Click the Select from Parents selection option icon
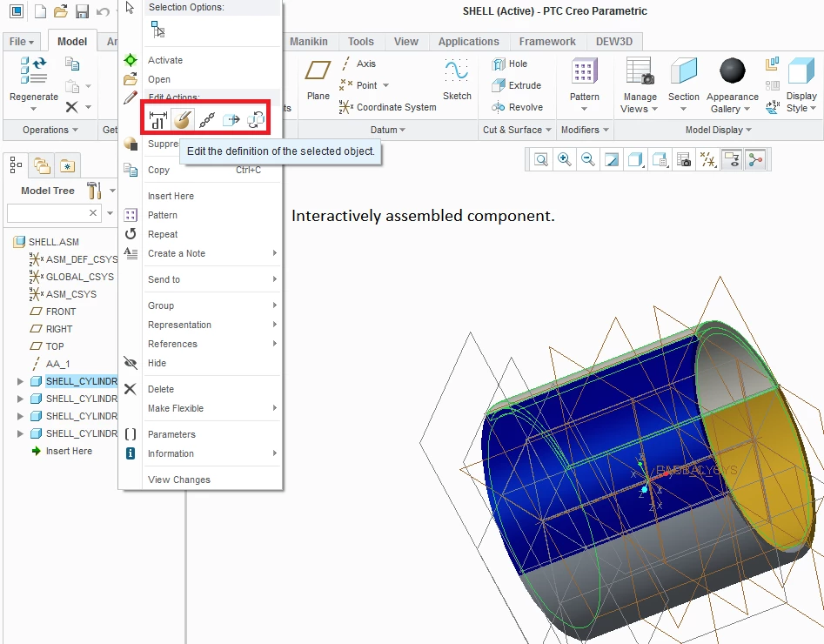Viewport: 824px width, 644px height. coord(157,30)
